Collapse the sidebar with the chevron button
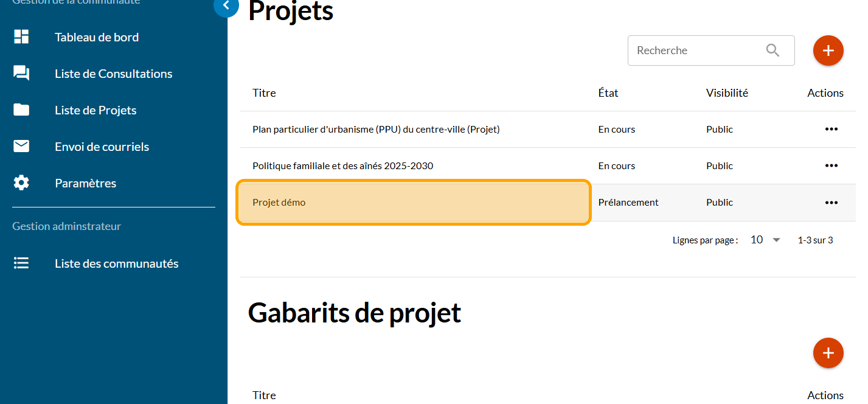The width and height of the screenshot is (868, 404). point(226,6)
